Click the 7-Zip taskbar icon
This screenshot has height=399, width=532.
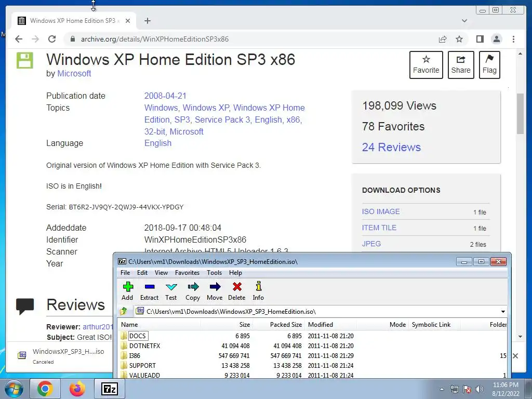109,389
